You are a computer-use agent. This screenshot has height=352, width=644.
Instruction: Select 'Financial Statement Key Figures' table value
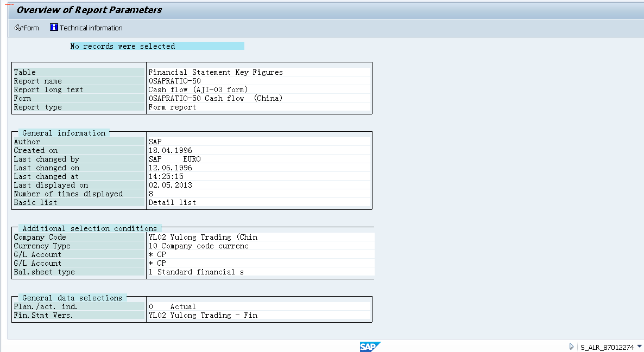coord(216,72)
